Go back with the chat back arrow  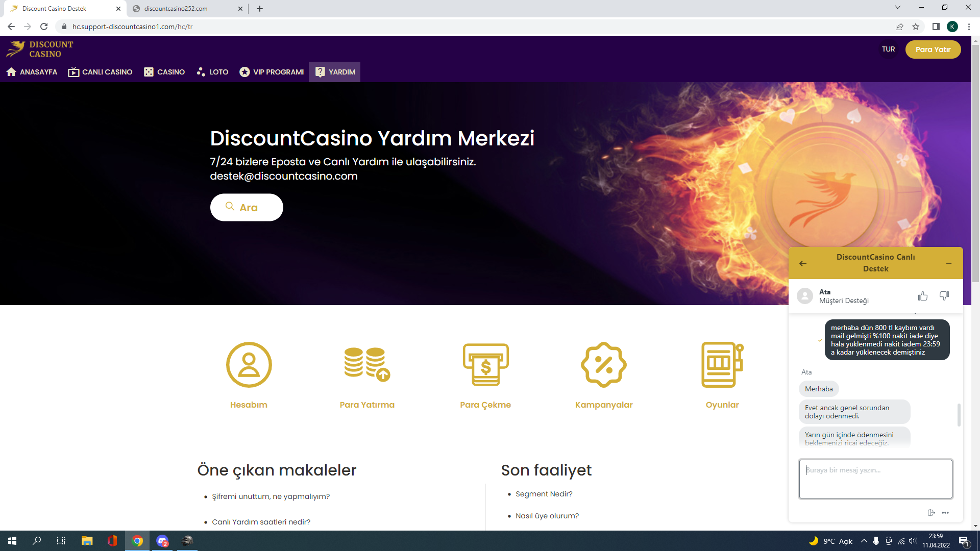[x=803, y=263]
